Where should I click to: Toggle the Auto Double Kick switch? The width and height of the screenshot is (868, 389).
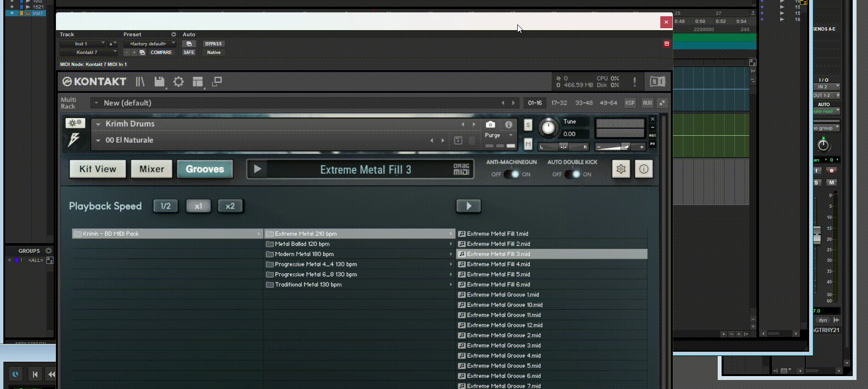tap(572, 174)
